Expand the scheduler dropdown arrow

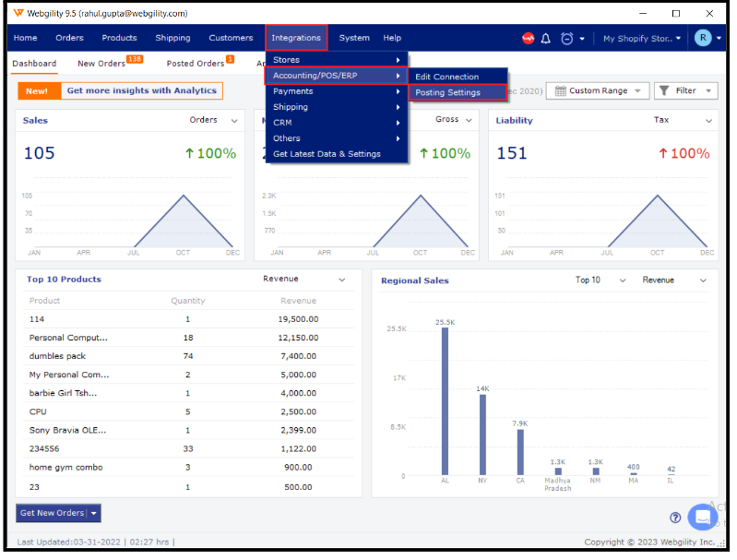point(582,39)
